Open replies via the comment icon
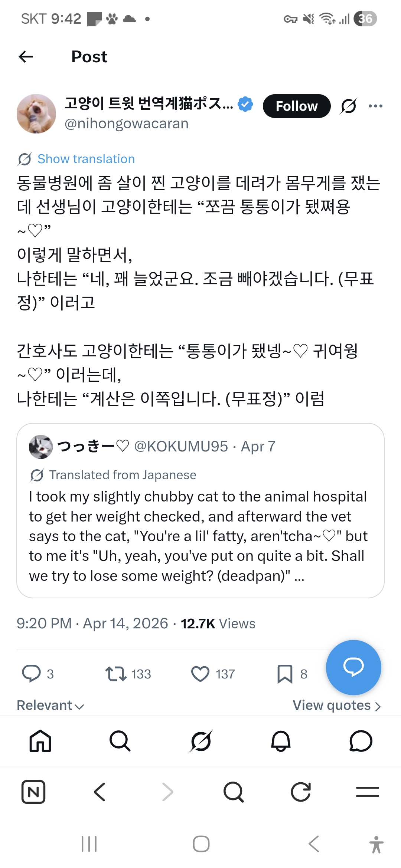This screenshot has height=868, width=401. [32, 674]
